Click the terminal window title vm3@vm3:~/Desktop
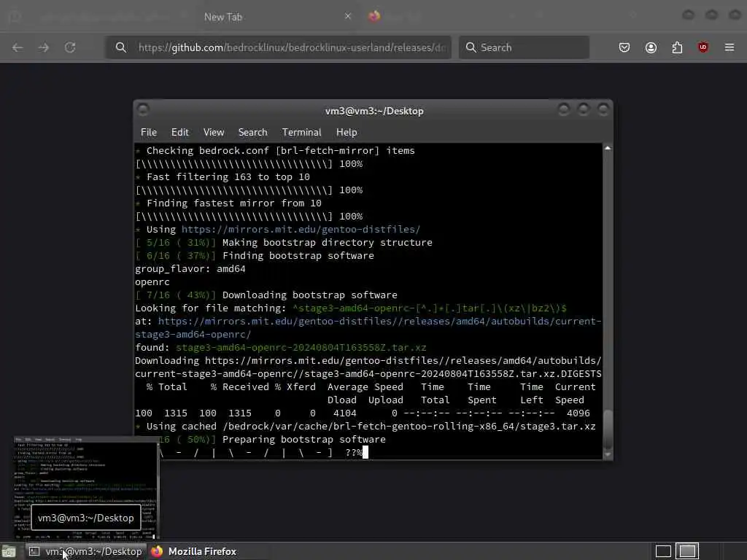747x560 pixels. [x=374, y=111]
